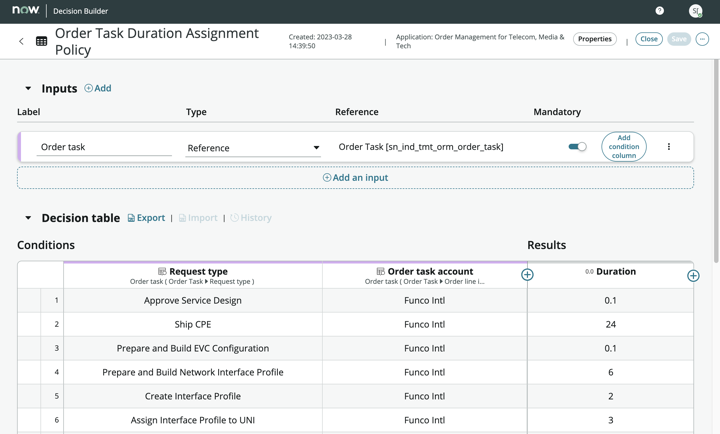This screenshot has height=434, width=720.
Task: Open the decision table History
Action: [x=251, y=218]
